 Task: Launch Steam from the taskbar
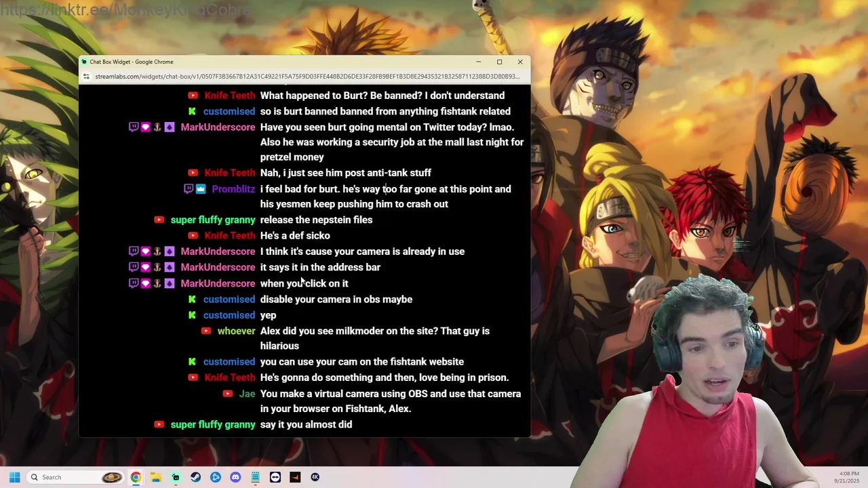click(x=195, y=477)
